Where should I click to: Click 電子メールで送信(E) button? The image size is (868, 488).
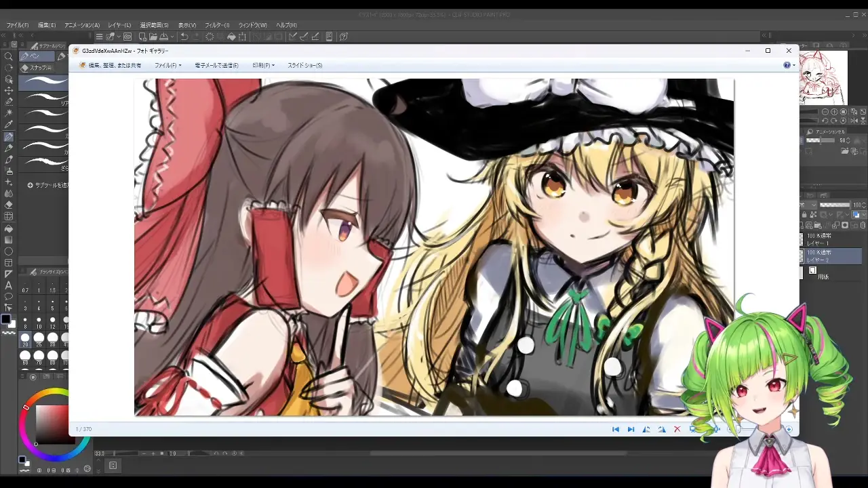coord(216,66)
